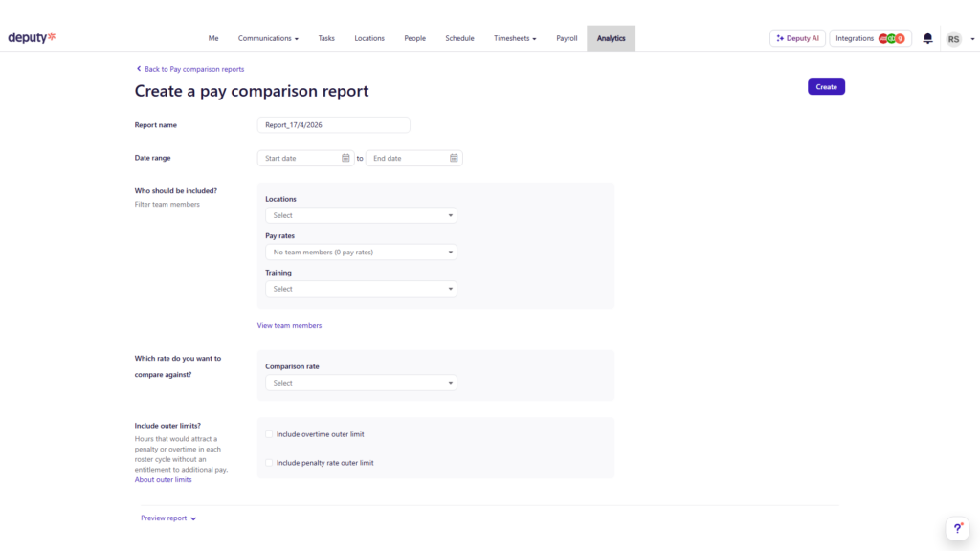
Task: Open the notifications bell
Action: point(927,38)
